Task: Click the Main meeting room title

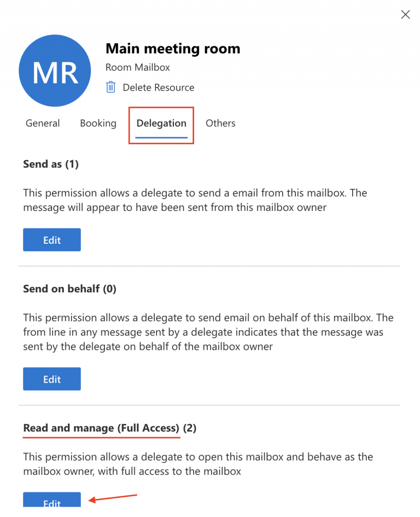Action: [173, 49]
